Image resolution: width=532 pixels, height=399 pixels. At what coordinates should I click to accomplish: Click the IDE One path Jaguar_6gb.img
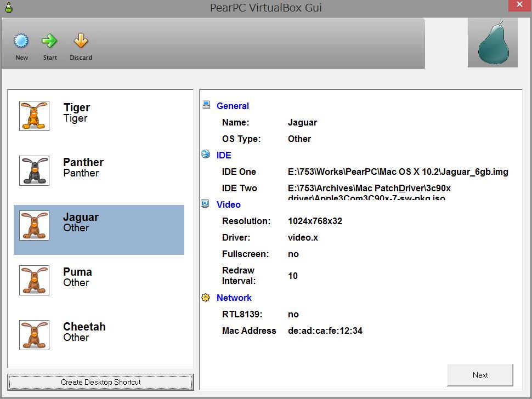coord(398,172)
